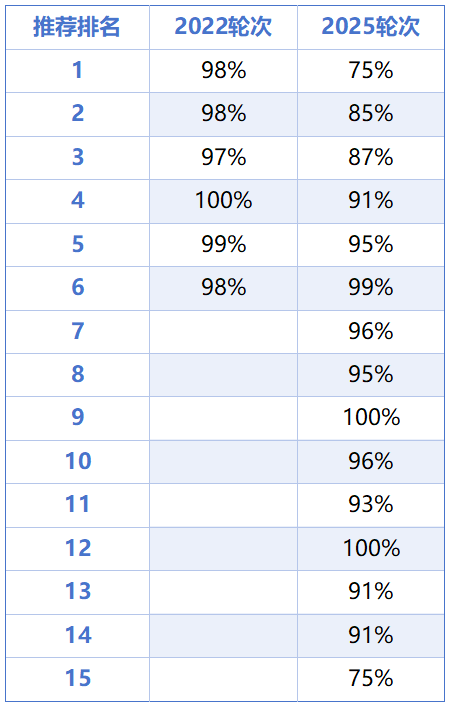Click the 85% cell for rank 2
The height and width of the screenshot is (711, 453).
pos(371,114)
